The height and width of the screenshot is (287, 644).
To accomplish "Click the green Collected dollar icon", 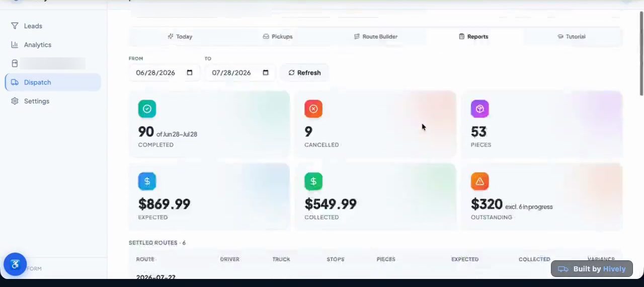I will pyautogui.click(x=313, y=181).
